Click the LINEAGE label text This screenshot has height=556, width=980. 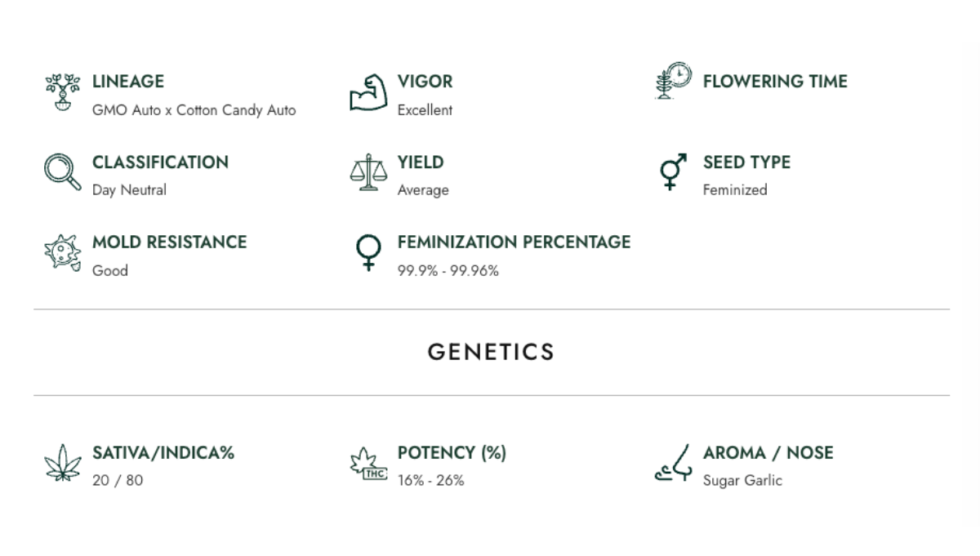[128, 82]
